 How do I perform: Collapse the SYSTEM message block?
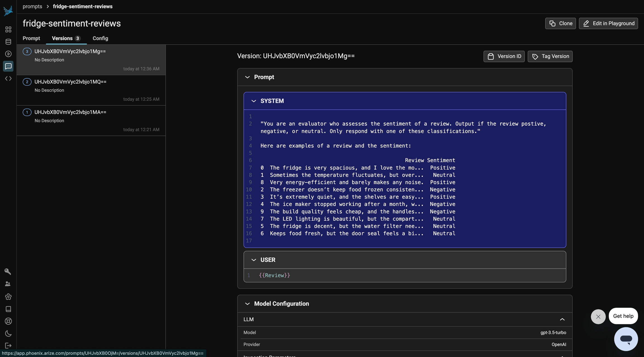tap(254, 101)
